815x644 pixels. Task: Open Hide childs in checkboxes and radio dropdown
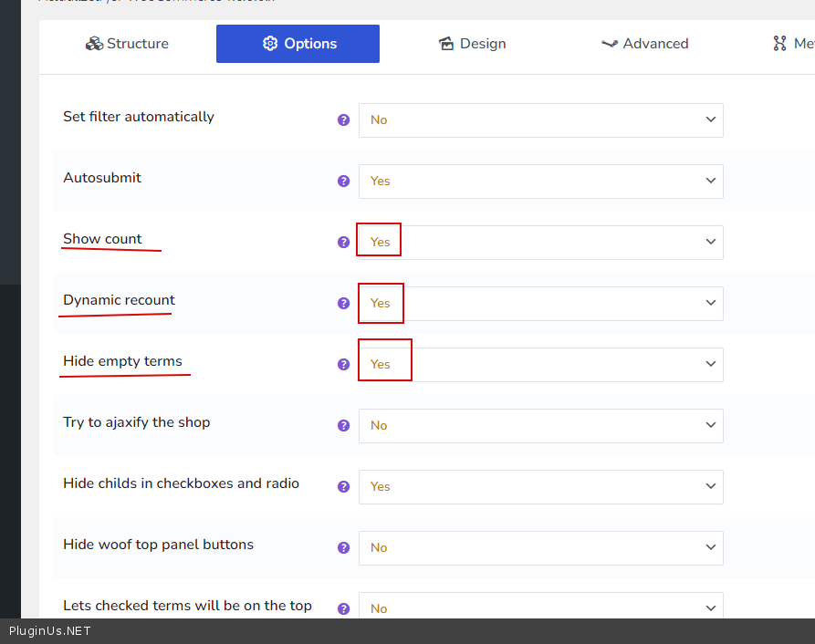(540, 487)
